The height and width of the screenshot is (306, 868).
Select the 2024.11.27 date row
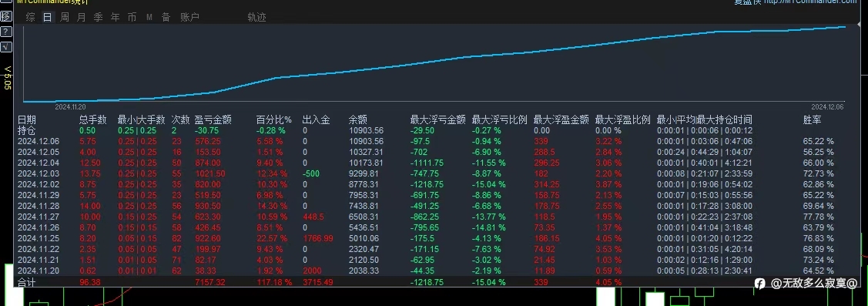(39, 217)
